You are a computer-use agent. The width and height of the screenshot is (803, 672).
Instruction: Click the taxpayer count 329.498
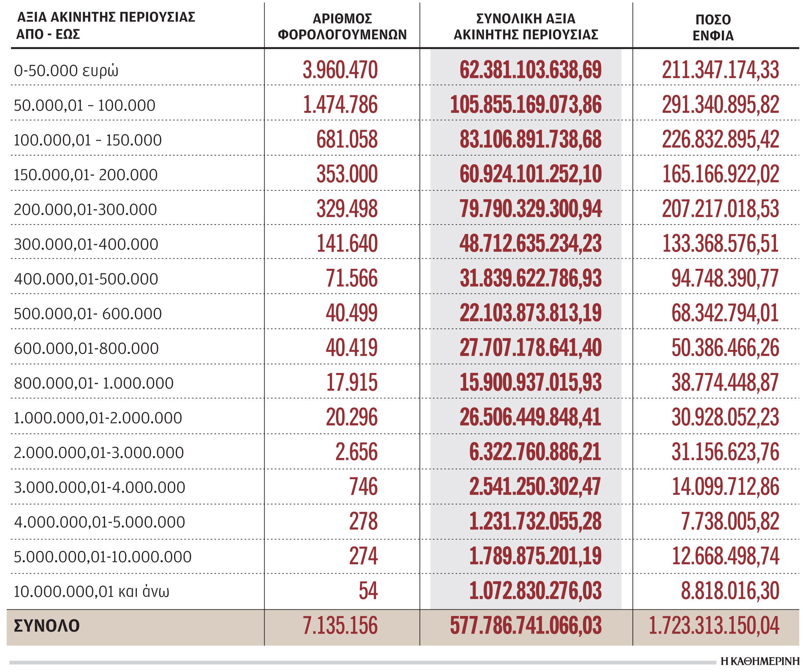coord(347,209)
